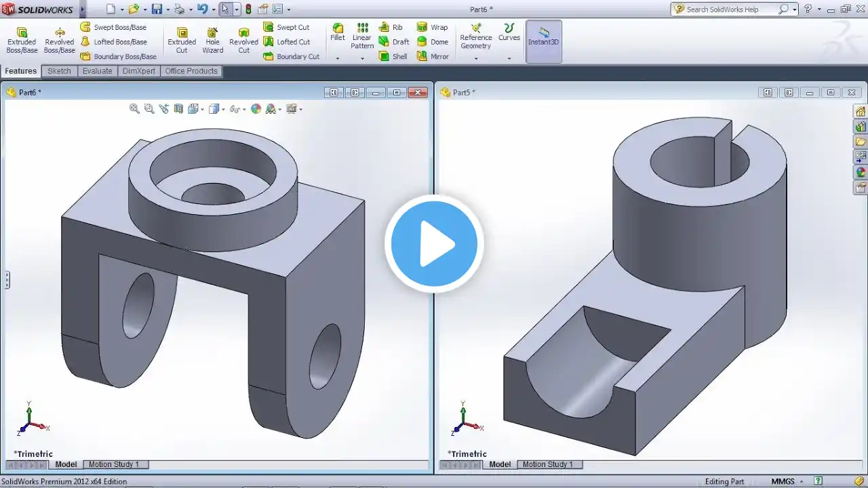868x488 pixels.
Task: Open File Properties from the top toolbar
Action: tap(262, 9)
